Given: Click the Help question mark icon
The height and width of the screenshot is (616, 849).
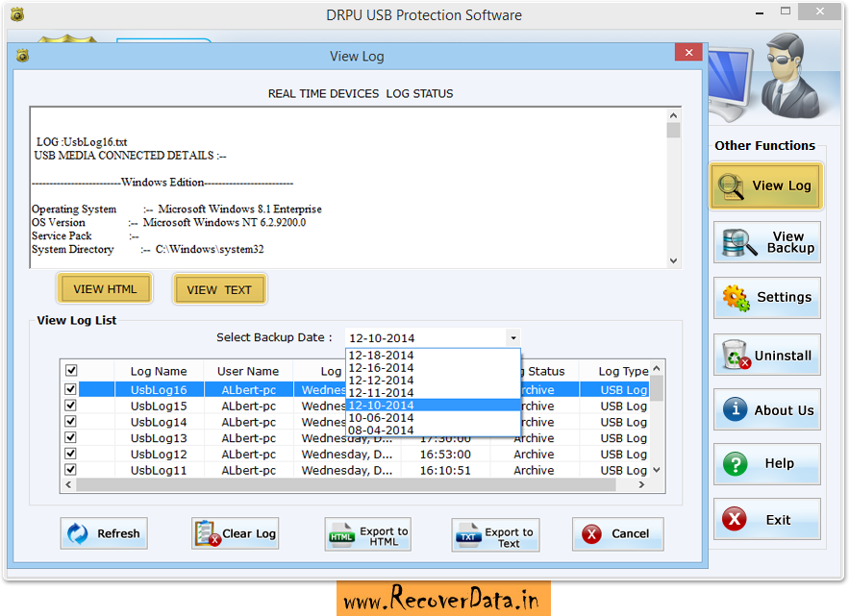Looking at the screenshot, I should [736, 464].
